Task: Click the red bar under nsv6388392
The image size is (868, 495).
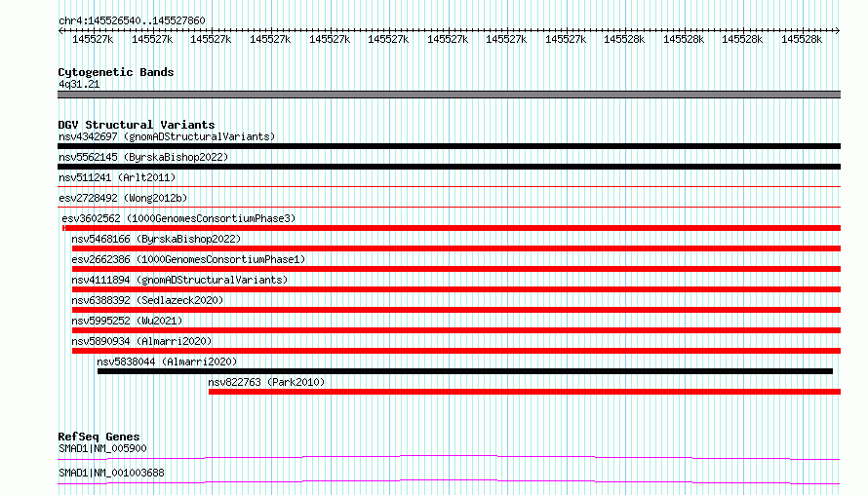Action: coord(456,310)
